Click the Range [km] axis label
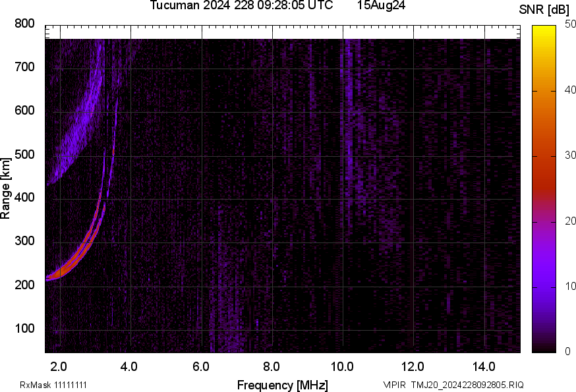Screen dimensions: 576x392 [x=6, y=188]
